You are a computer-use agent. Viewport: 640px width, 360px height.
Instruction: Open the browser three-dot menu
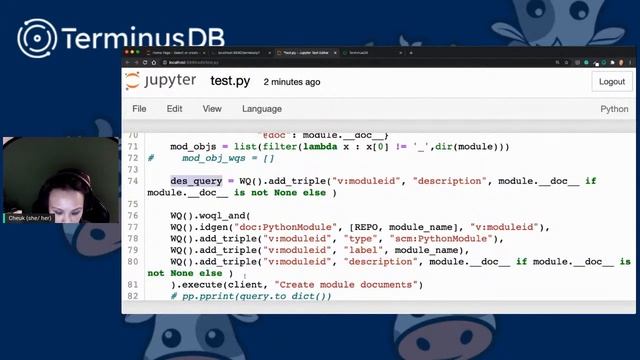[x=630, y=62]
